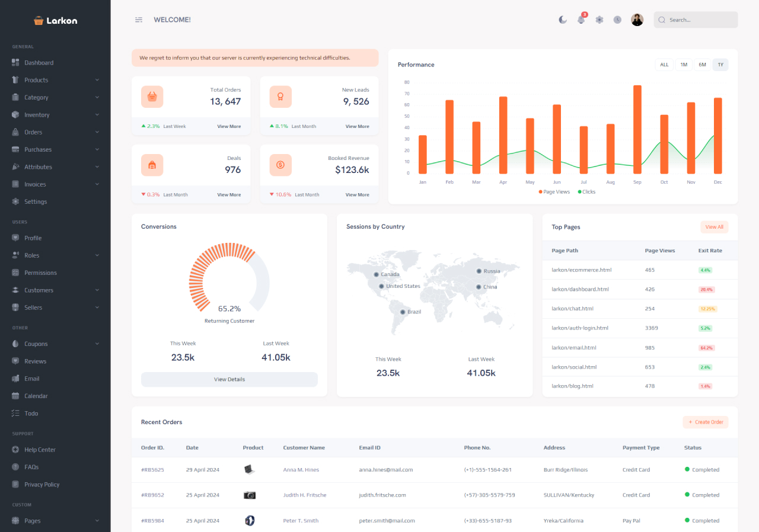
Task: Select the 1Y range in Performance
Action: pos(720,65)
